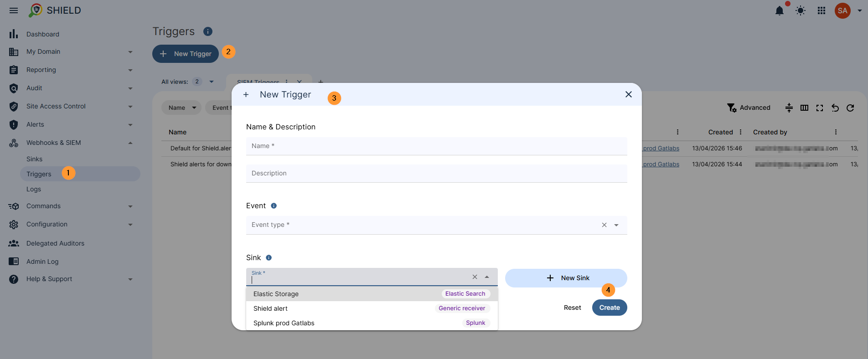Screen dimensions: 868x359
Task: Click the Create button
Action: tap(610, 308)
